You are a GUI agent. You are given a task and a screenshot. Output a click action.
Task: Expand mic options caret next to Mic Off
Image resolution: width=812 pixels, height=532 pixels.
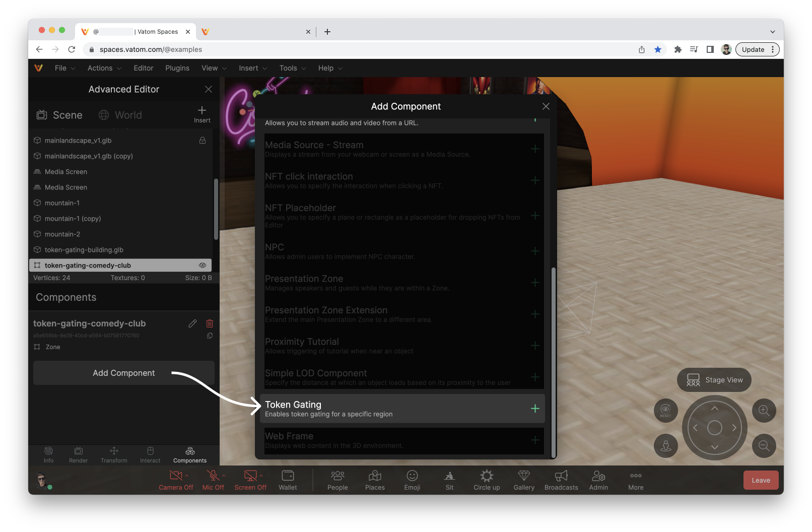[x=224, y=476]
